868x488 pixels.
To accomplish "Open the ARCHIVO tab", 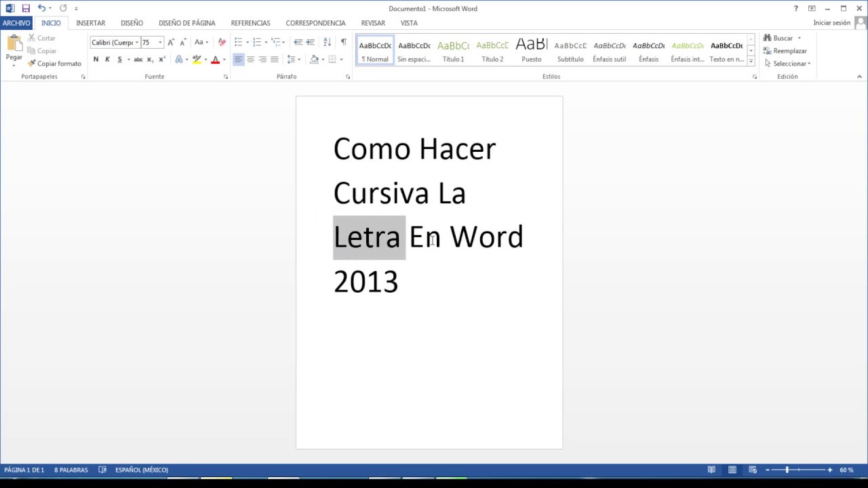I will point(16,23).
